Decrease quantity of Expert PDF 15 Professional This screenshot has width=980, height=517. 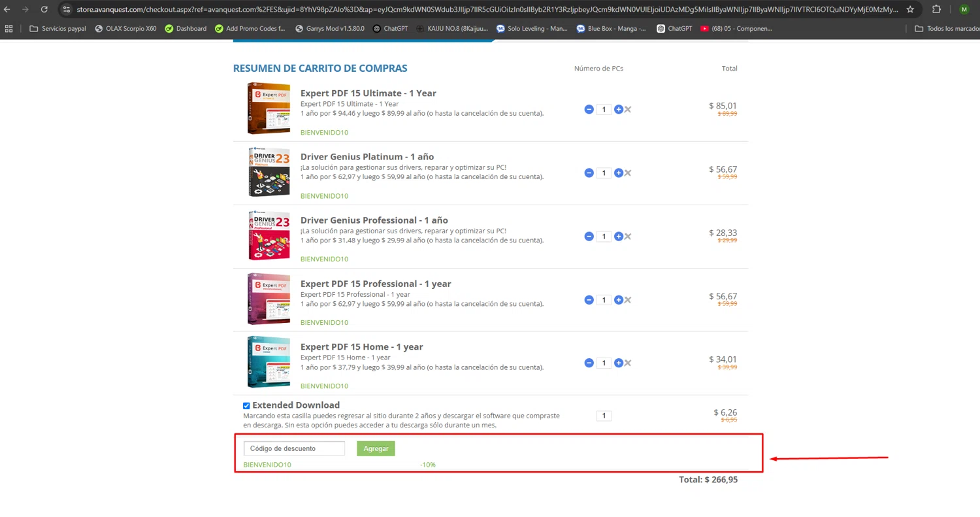click(x=589, y=299)
